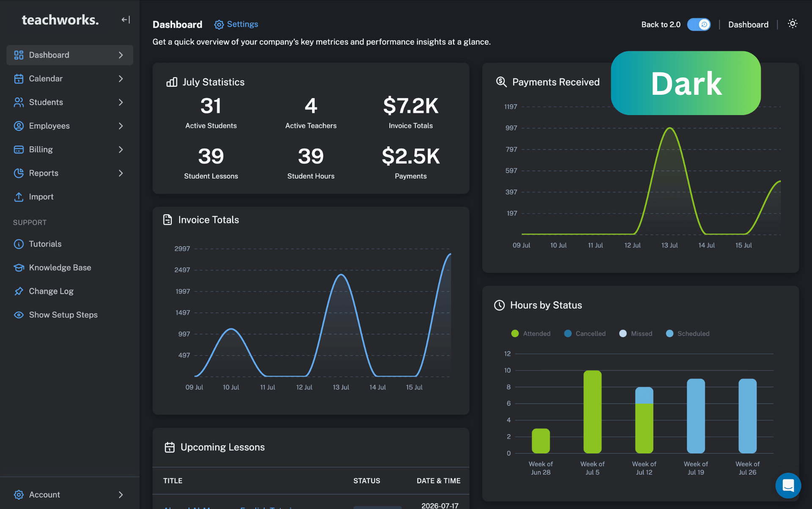812x509 pixels.
Task: Click the Tutorials info icon
Action: [x=19, y=244]
